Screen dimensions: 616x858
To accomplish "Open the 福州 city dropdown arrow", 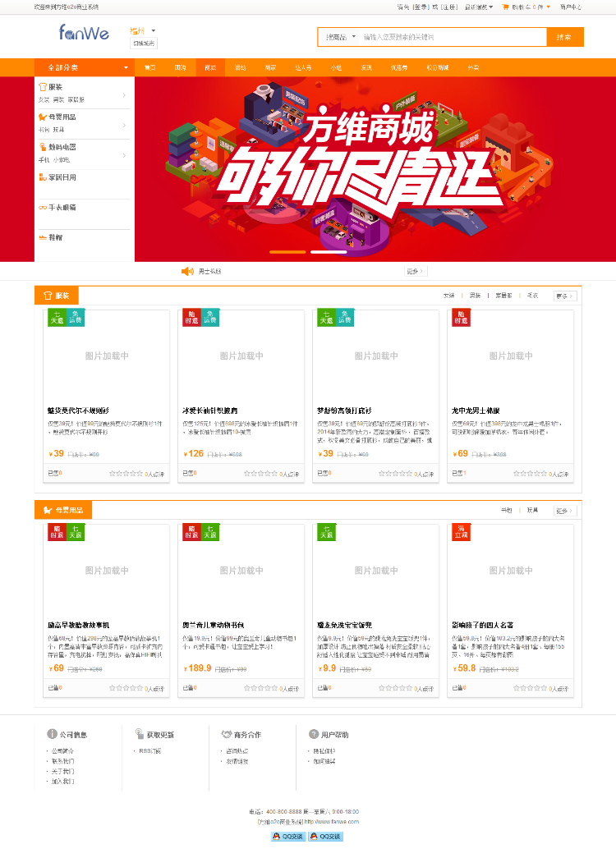I will (x=154, y=30).
